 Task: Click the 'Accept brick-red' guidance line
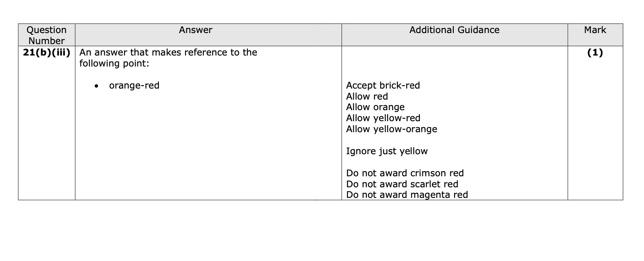click(x=383, y=86)
